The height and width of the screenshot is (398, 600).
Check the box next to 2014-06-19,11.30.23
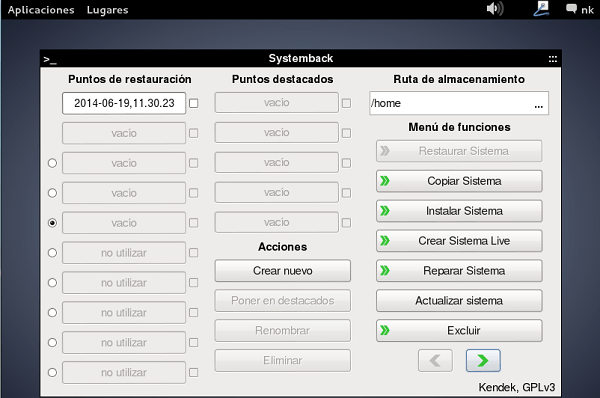click(x=194, y=103)
